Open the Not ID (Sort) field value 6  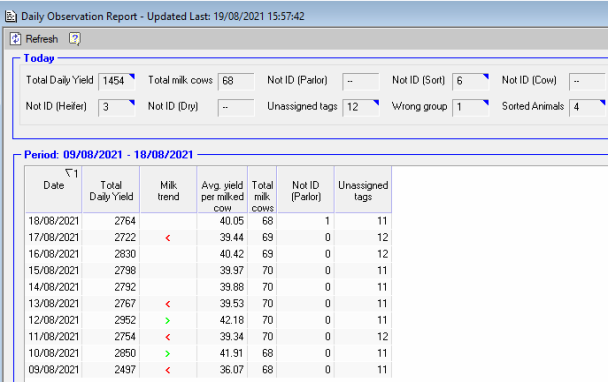[470, 81]
